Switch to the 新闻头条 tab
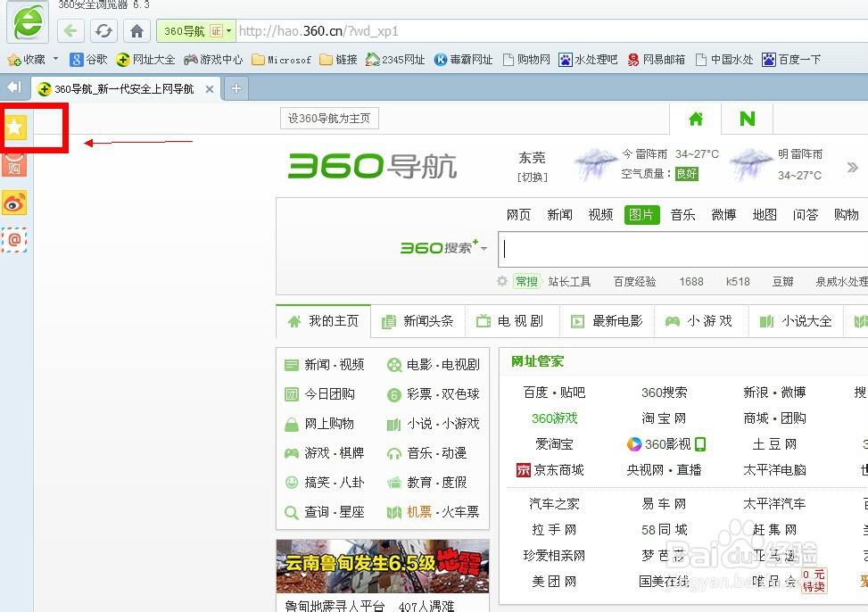 [x=418, y=320]
